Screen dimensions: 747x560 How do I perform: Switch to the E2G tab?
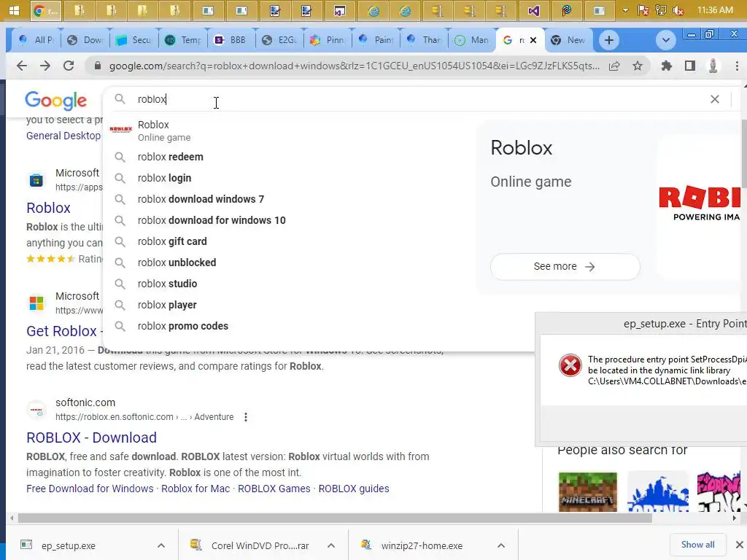280,40
